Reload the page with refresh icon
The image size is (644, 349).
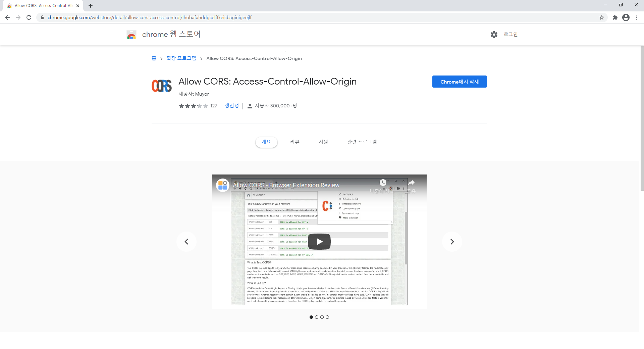pyautogui.click(x=29, y=17)
